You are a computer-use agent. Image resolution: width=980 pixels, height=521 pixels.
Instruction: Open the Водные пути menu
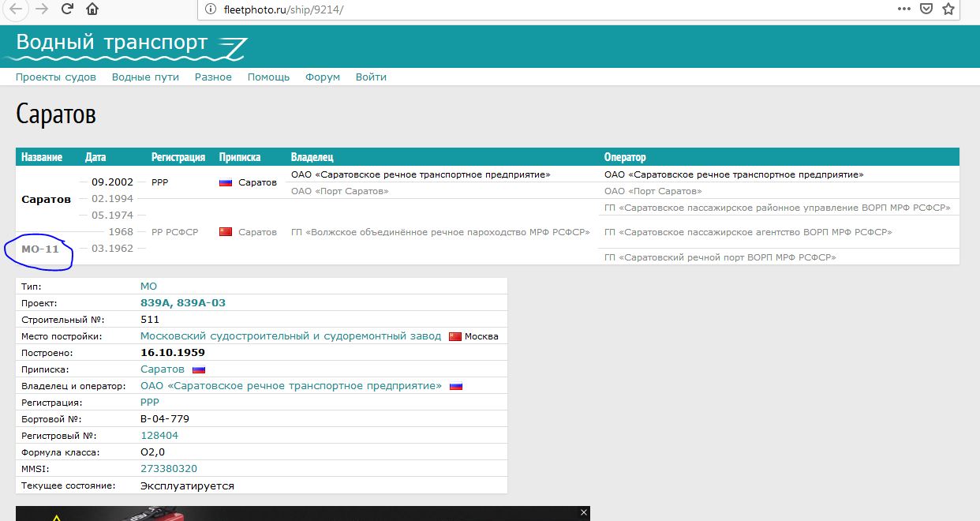pos(145,77)
